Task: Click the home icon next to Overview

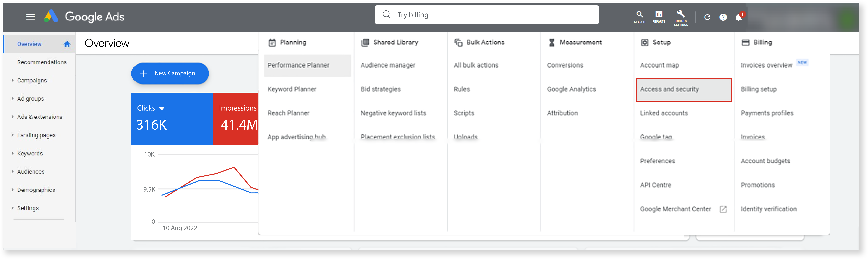Action: [67, 44]
